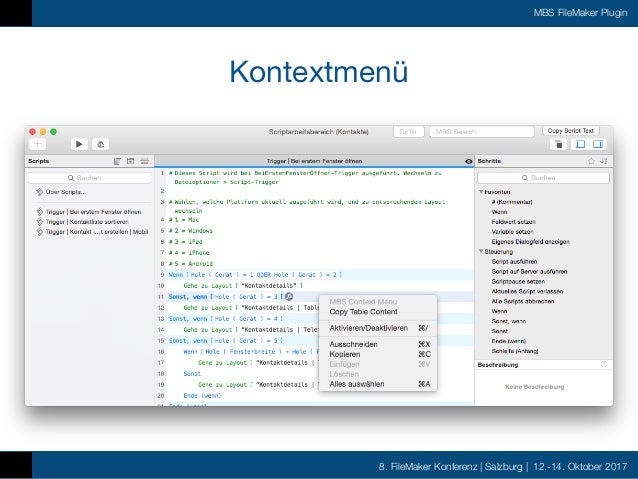
Task: Choose Copy Table Content from context menu
Action: point(378,312)
